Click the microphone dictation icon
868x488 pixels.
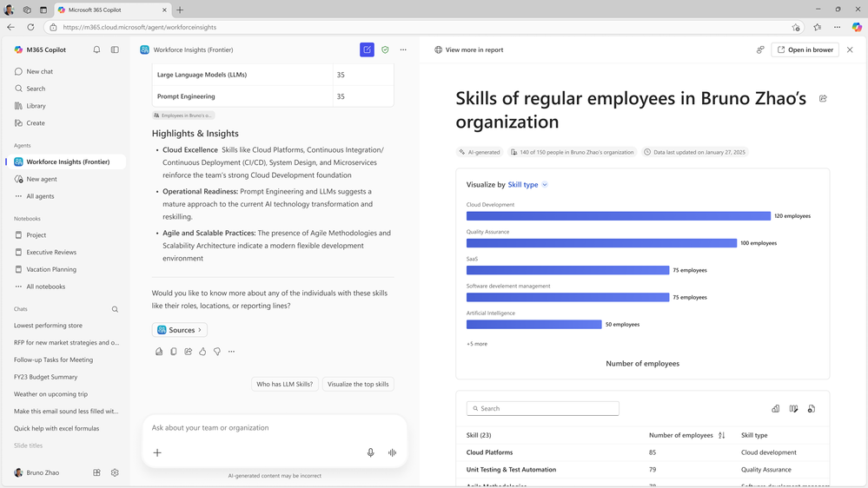[x=370, y=452]
